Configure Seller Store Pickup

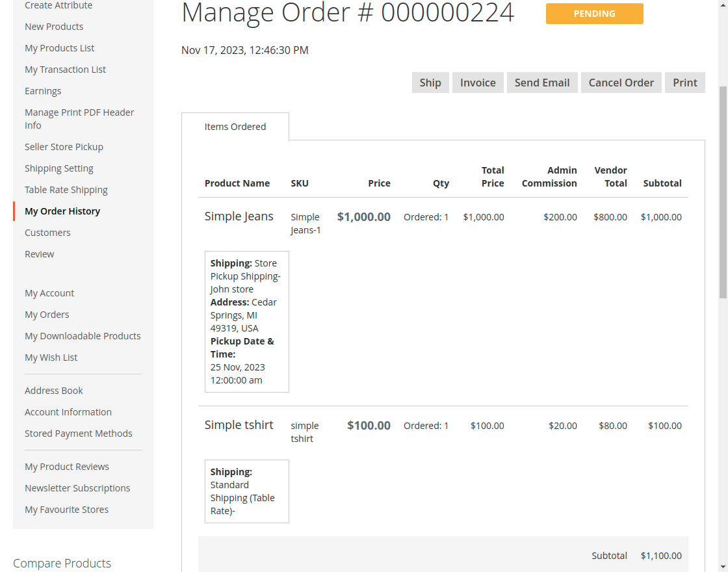click(64, 146)
